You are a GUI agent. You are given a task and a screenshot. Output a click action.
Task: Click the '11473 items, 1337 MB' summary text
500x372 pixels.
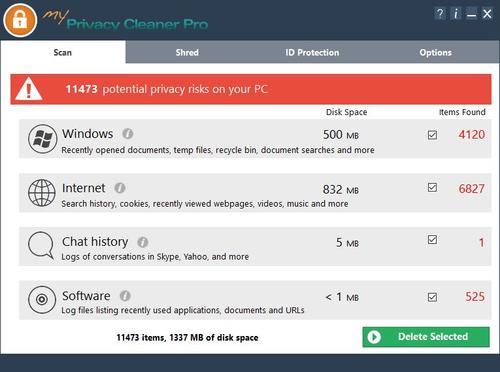coord(187,338)
